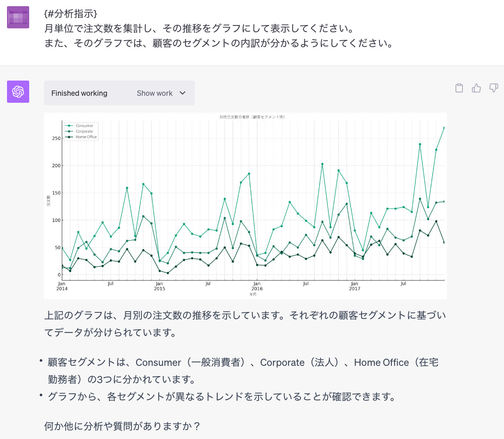The width and height of the screenshot is (504, 439).
Task: Click the Finished working label
Action: click(x=79, y=93)
